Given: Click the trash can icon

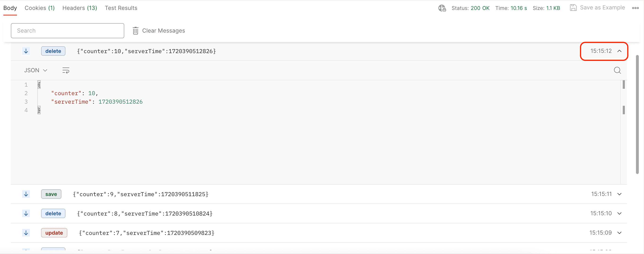Looking at the screenshot, I should (136, 31).
